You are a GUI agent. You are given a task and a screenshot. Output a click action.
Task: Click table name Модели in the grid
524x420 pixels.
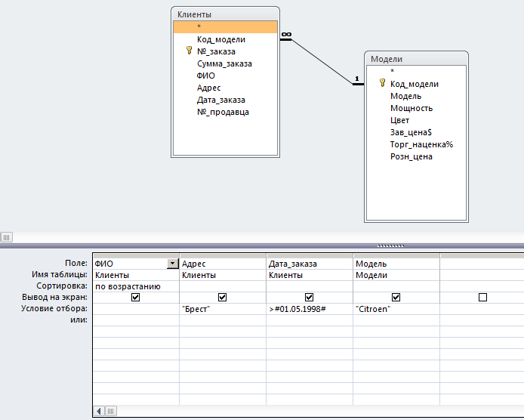(396, 275)
